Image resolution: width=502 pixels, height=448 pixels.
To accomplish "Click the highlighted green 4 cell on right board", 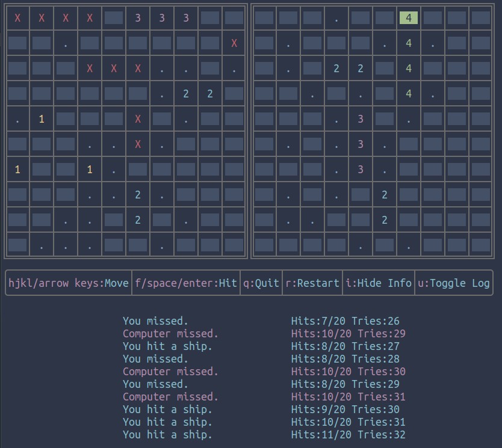I will [x=409, y=18].
